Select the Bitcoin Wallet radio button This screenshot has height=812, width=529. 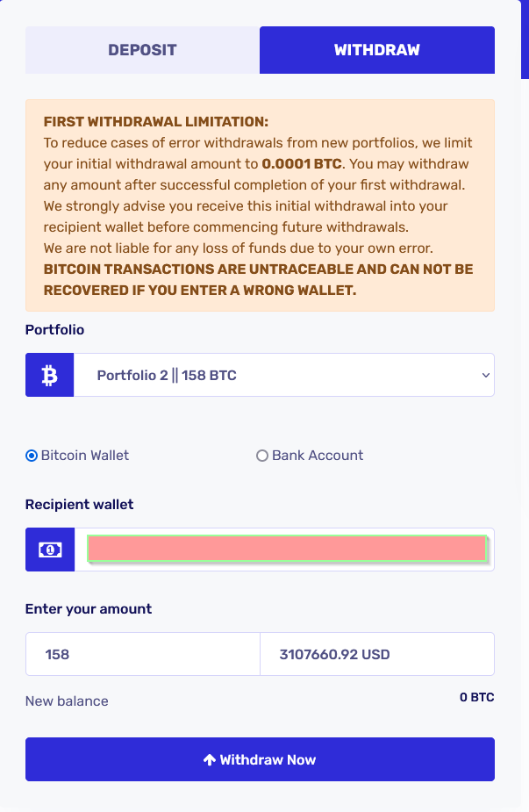(32, 456)
